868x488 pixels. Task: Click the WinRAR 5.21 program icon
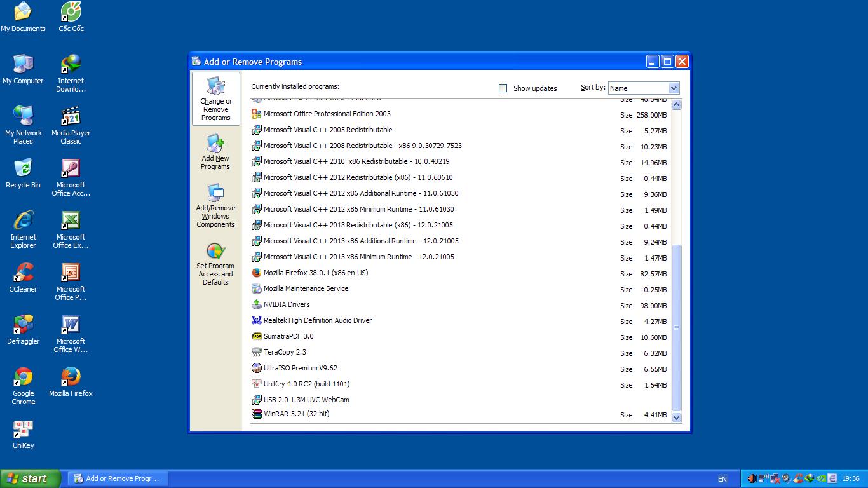257,414
